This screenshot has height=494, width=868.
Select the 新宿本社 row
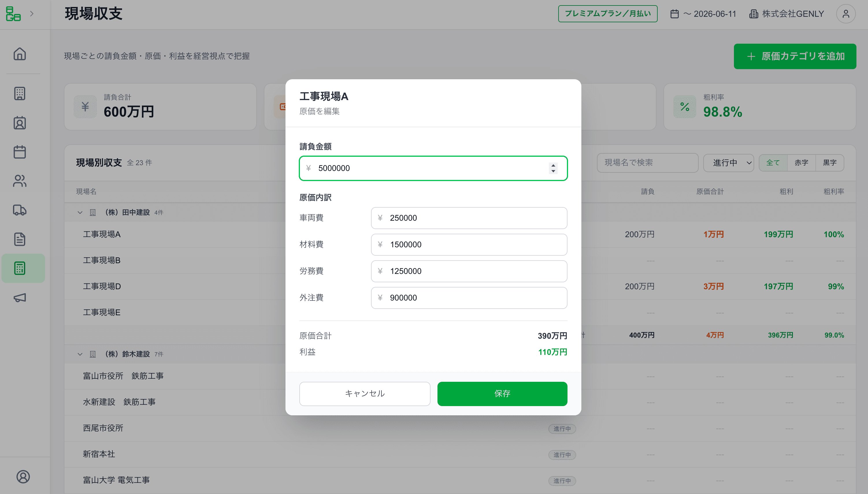tap(460, 454)
